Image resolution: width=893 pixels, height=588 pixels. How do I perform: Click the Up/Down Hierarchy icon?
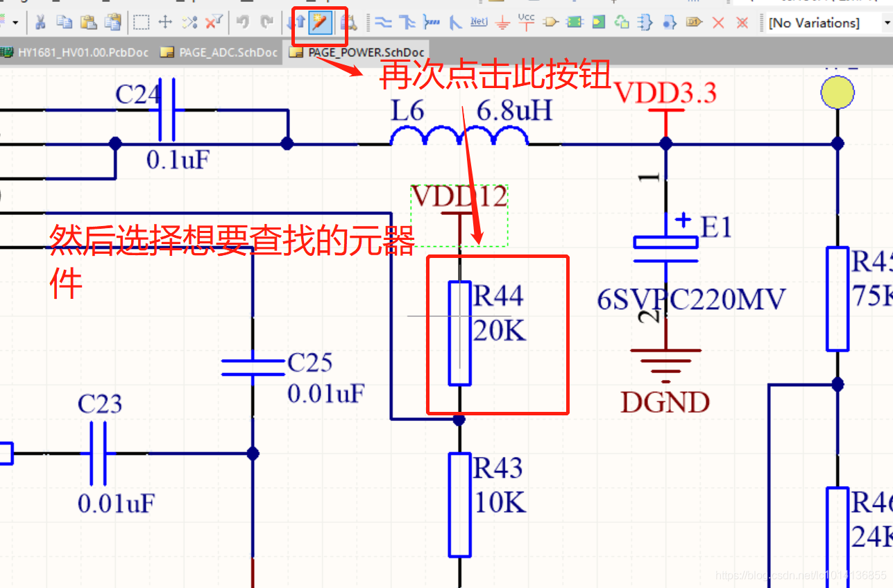[297, 22]
